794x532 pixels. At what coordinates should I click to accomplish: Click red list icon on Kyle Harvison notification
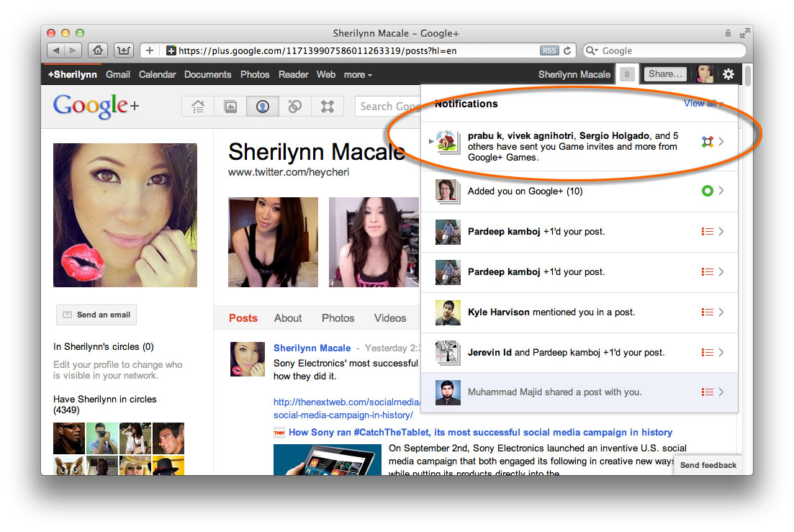coord(708,312)
